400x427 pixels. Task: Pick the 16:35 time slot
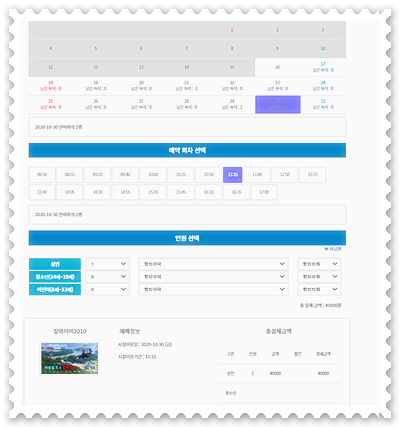tap(236, 192)
